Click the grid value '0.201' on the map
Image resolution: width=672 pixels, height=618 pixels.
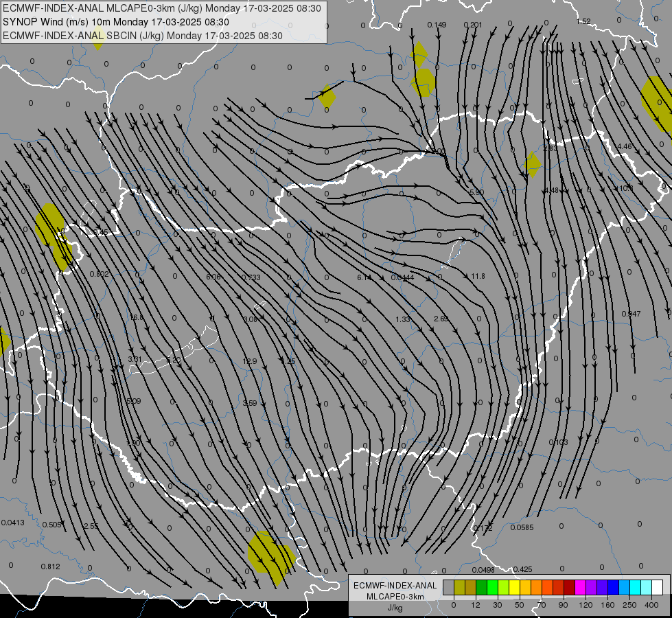[x=473, y=25]
